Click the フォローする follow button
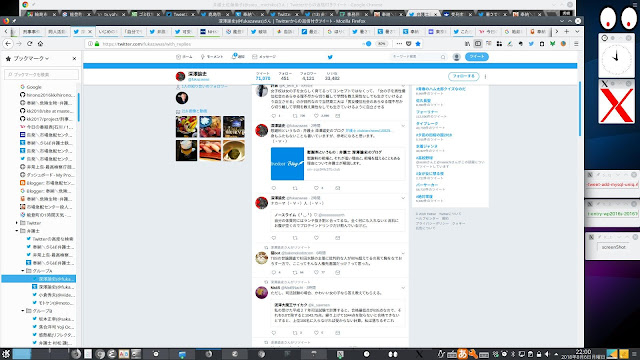 [x=463, y=76]
